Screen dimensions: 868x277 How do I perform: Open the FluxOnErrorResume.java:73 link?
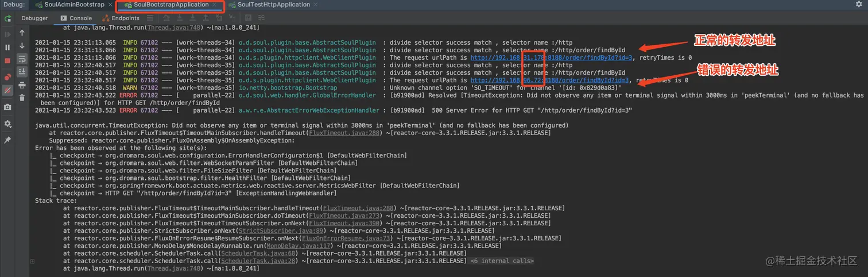point(345,238)
